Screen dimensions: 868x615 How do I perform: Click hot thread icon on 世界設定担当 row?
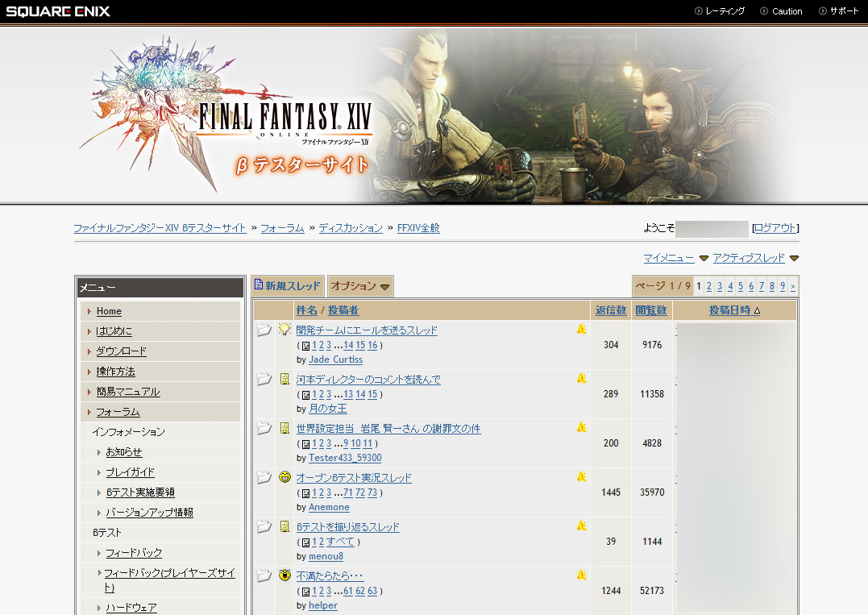coord(581,428)
